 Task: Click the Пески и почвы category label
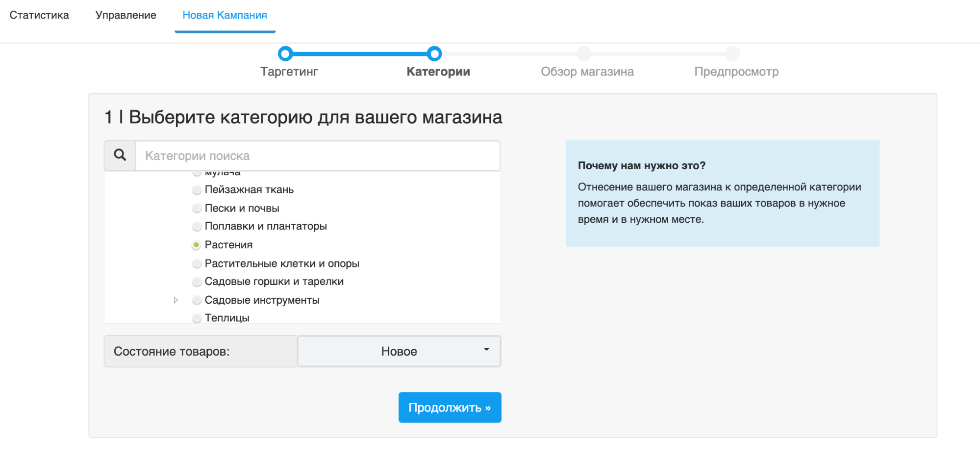click(242, 209)
